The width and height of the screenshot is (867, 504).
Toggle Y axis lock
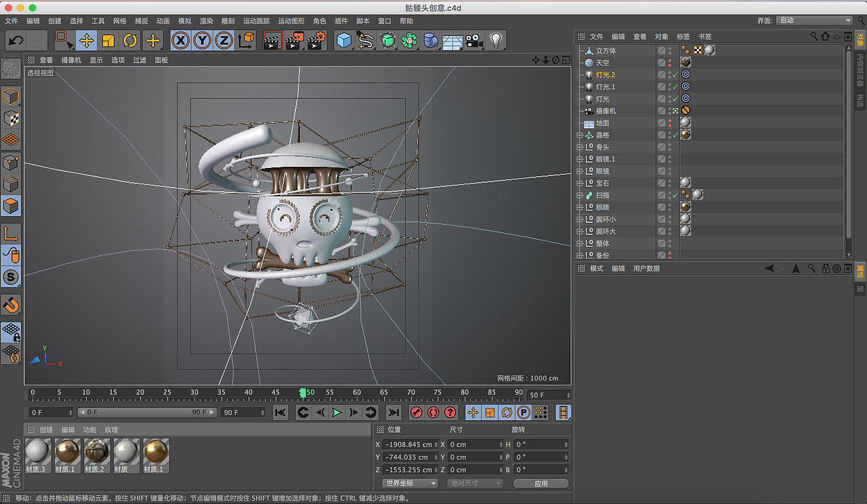click(202, 41)
